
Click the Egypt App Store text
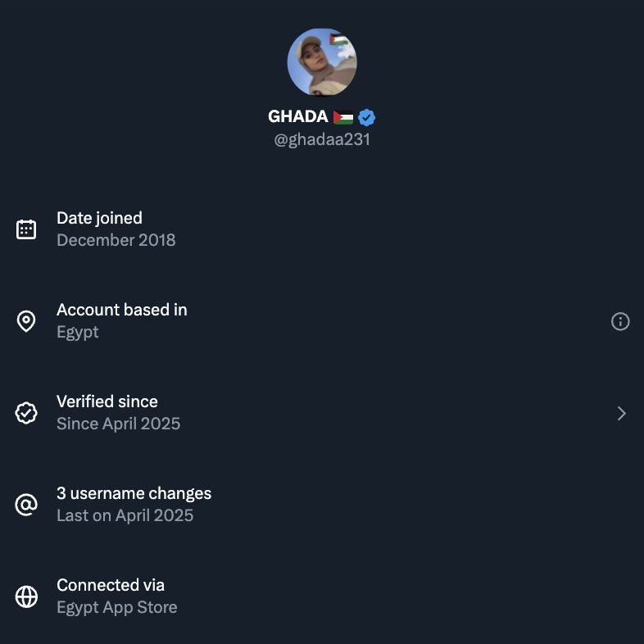[116, 607]
